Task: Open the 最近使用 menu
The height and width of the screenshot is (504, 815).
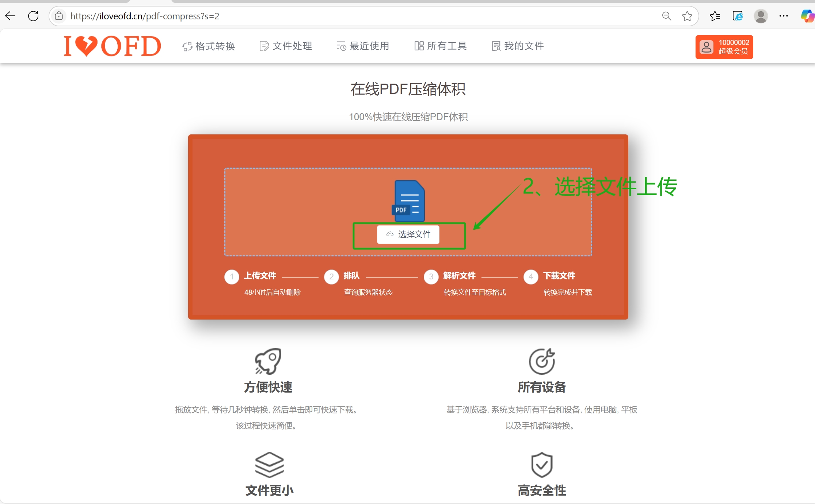Action: click(363, 46)
